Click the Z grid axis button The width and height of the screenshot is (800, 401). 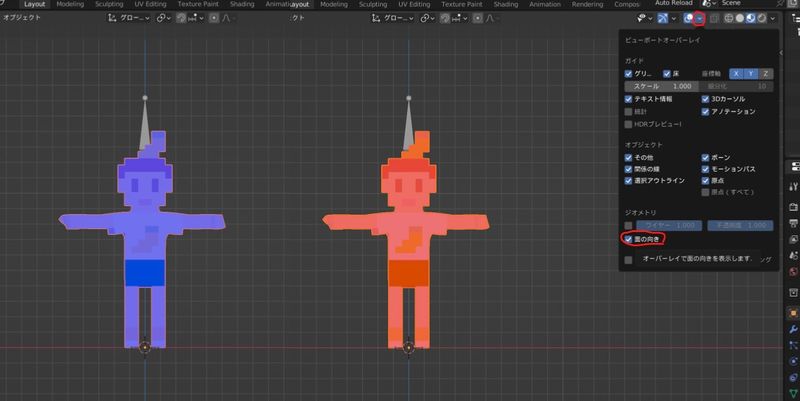[x=767, y=73]
